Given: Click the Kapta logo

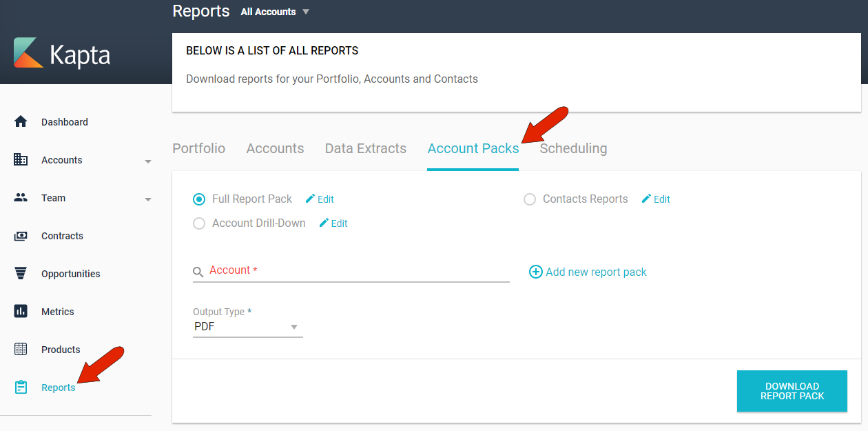Looking at the screenshot, I should (x=62, y=54).
